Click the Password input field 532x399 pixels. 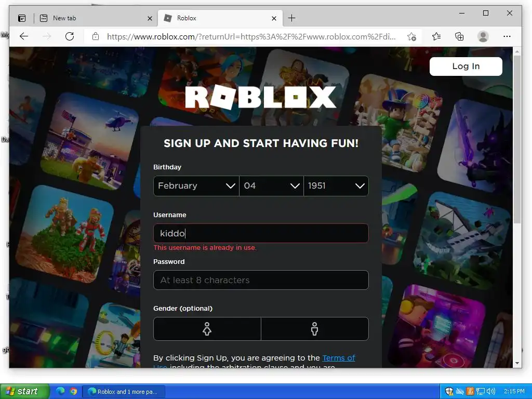point(261,280)
